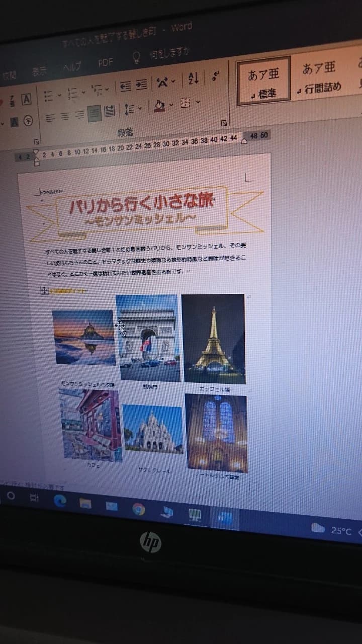Open File Explorer from the taskbar

pos(85,503)
